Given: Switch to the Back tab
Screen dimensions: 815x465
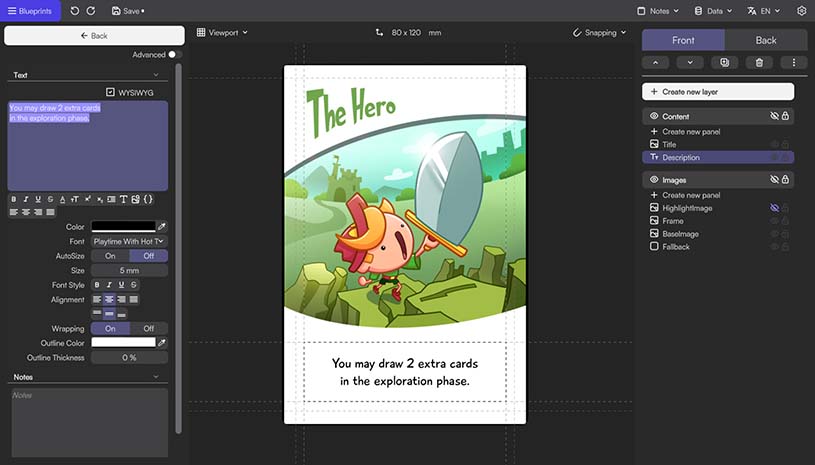Looking at the screenshot, I should coord(765,40).
